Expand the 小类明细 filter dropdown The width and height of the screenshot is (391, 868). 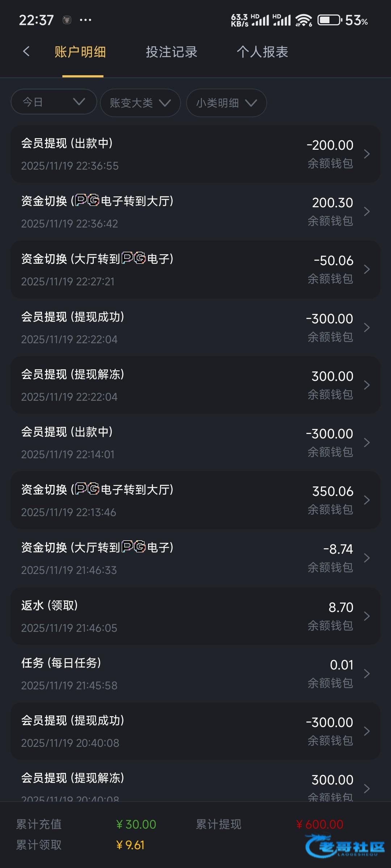(226, 103)
